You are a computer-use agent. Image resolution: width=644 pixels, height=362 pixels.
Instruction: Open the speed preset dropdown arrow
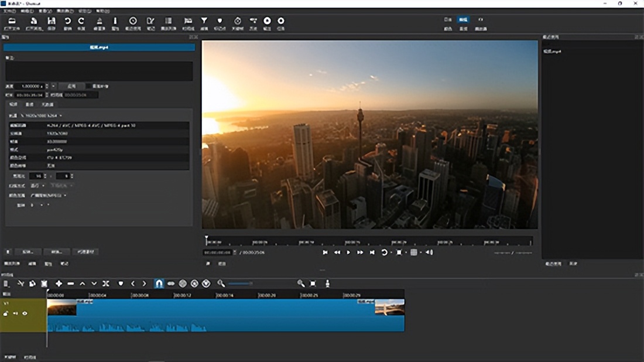pos(53,86)
